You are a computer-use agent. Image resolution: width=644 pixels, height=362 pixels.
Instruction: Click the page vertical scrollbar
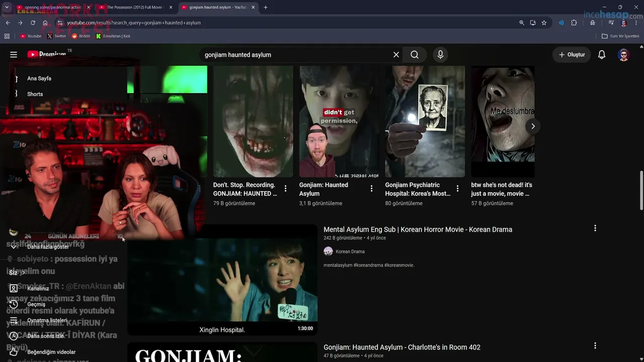tap(641, 191)
